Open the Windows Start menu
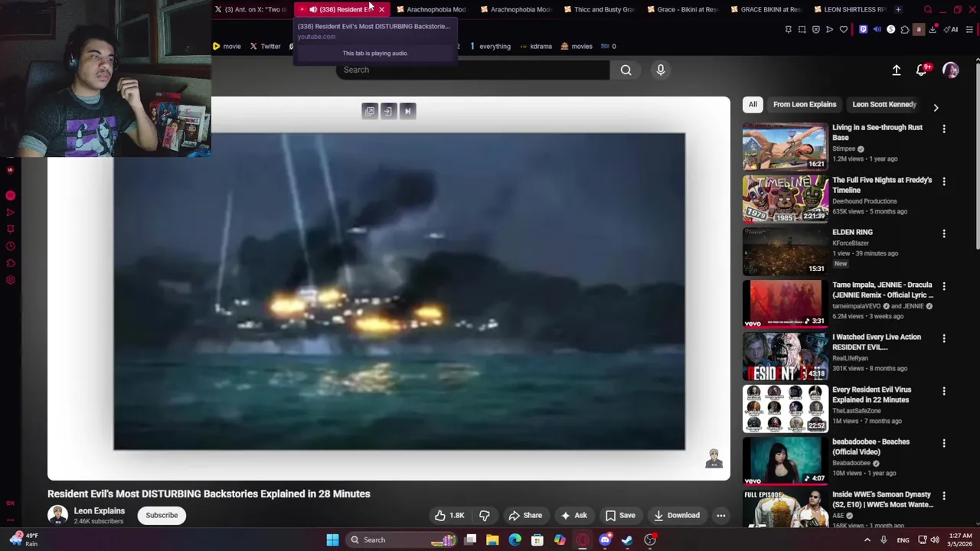 332,540
